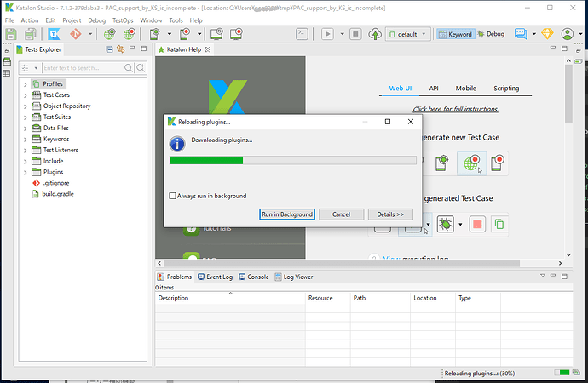
Task: Open dropdown arrow next to Git icon
Action: click(x=90, y=34)
